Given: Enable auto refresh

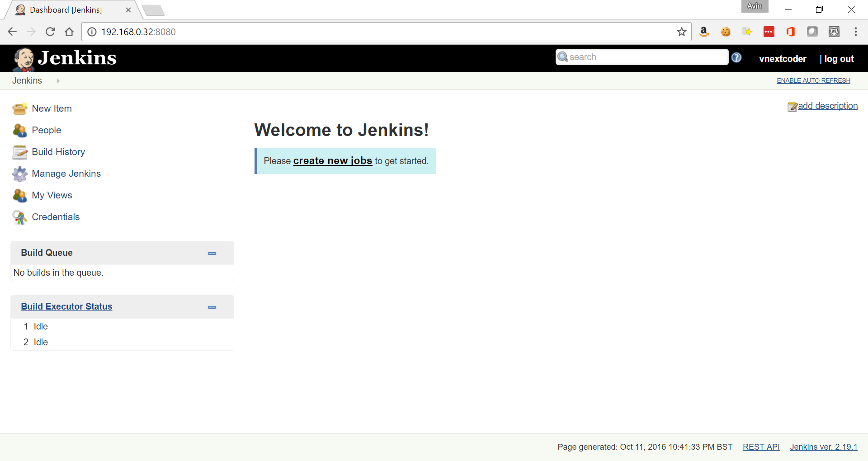Looking at the screenshot, I should 813,80.
